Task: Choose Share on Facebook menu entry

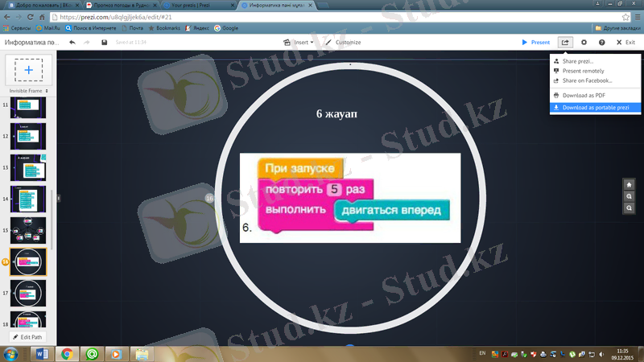Action: click(x=587, y=80)
